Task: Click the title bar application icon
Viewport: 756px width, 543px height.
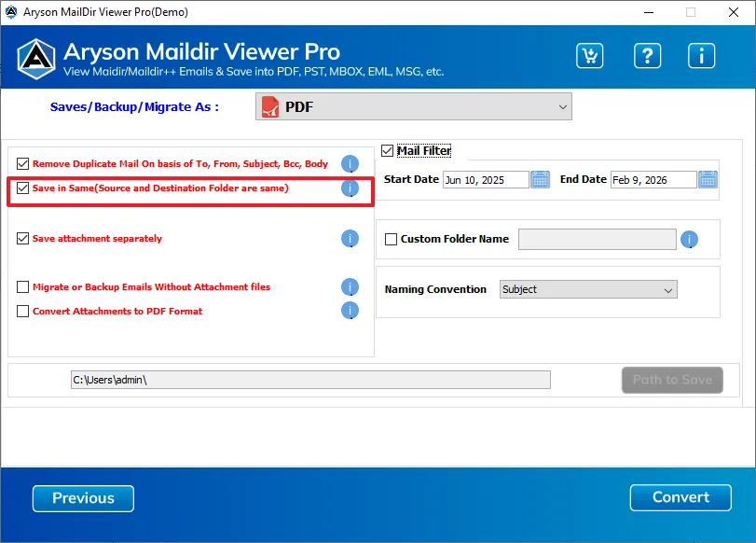Action: pyautogui.click(x=10, y=12)
